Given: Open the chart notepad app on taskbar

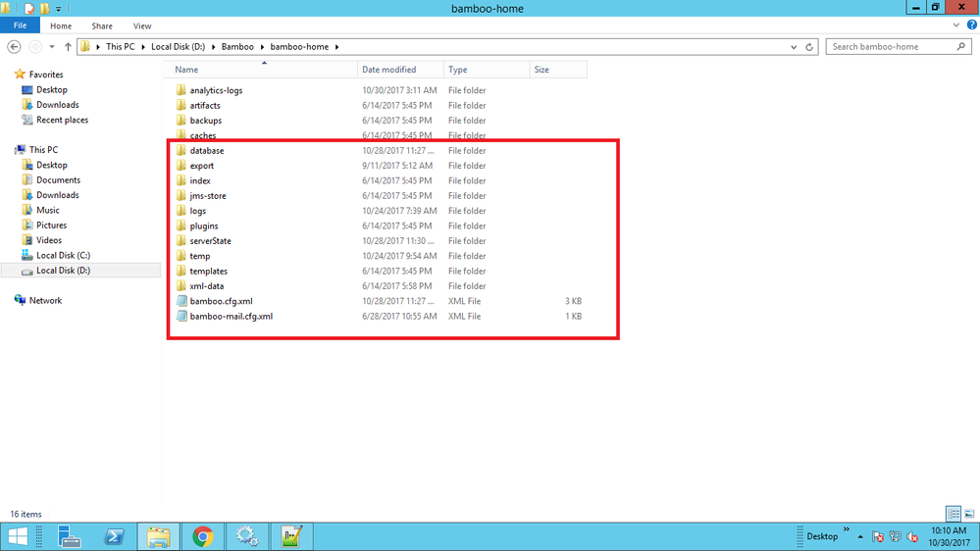Looking at the screenshot, I should pyautogui.click(x=291, y=536).
